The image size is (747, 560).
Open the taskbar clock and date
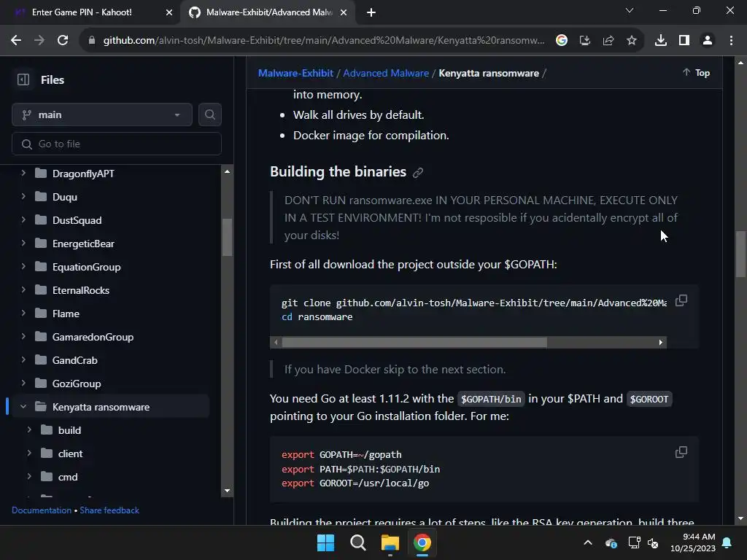coord(693,542)
